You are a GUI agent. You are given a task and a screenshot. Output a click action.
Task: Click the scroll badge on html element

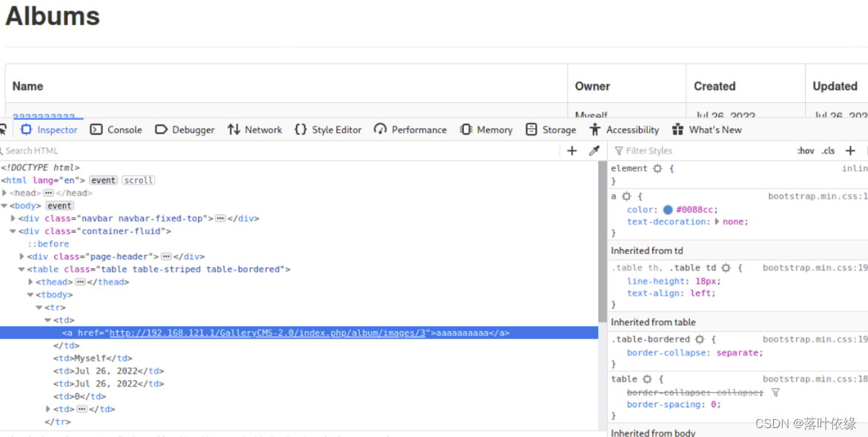(x=139, y=180)
